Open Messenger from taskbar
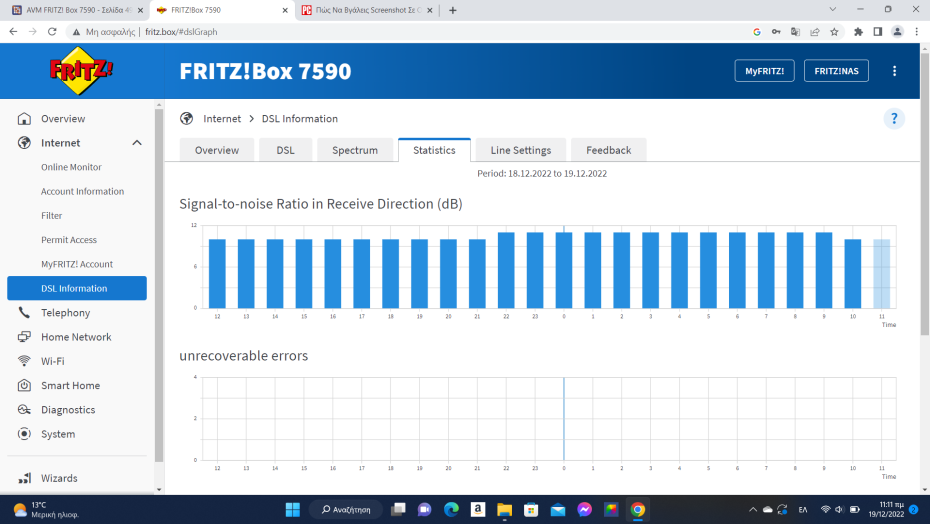Image resolution: width=930 pixels, height=524 pixels. (584, 510)
